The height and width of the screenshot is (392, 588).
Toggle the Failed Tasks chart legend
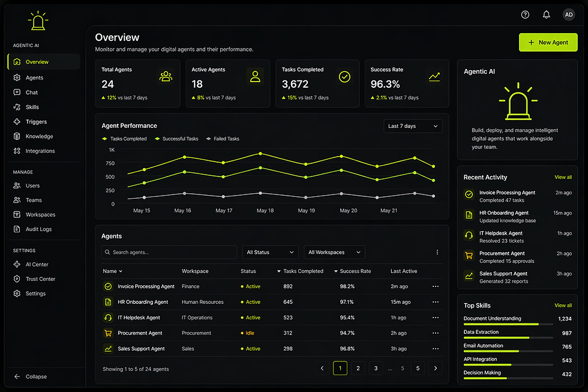(x=223, y=139)
